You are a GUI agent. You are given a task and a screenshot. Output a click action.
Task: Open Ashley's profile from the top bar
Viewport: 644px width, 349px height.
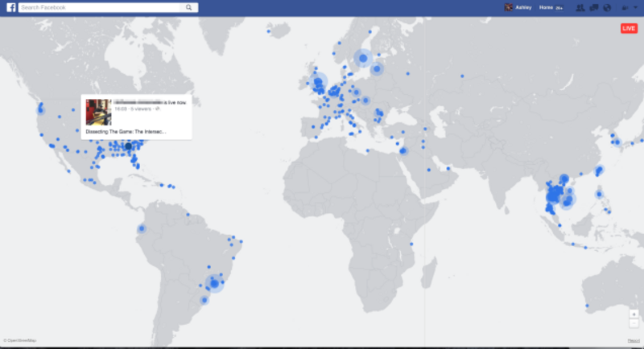(x=519, y=7)
